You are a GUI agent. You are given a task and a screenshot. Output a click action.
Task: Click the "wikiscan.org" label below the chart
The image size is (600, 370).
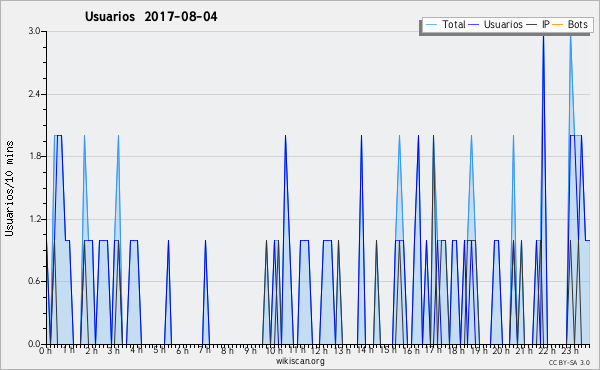[x=300, y=361]
